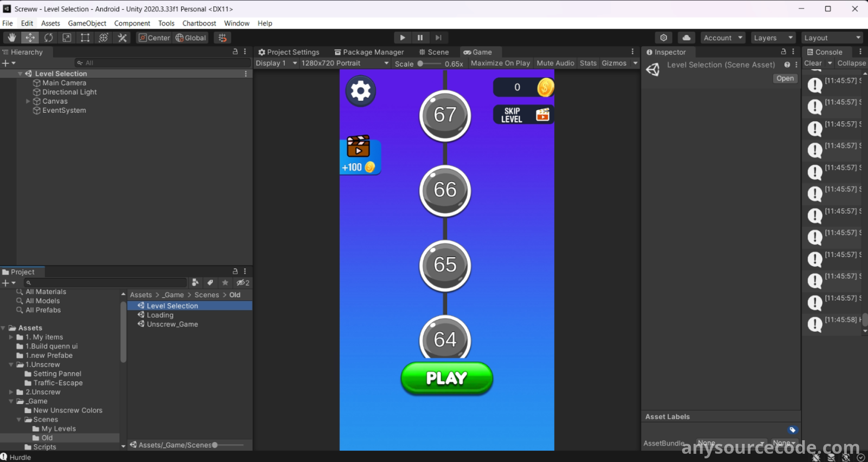
Task: Open the Chartboost menu
Action: [x=199, y=23]
